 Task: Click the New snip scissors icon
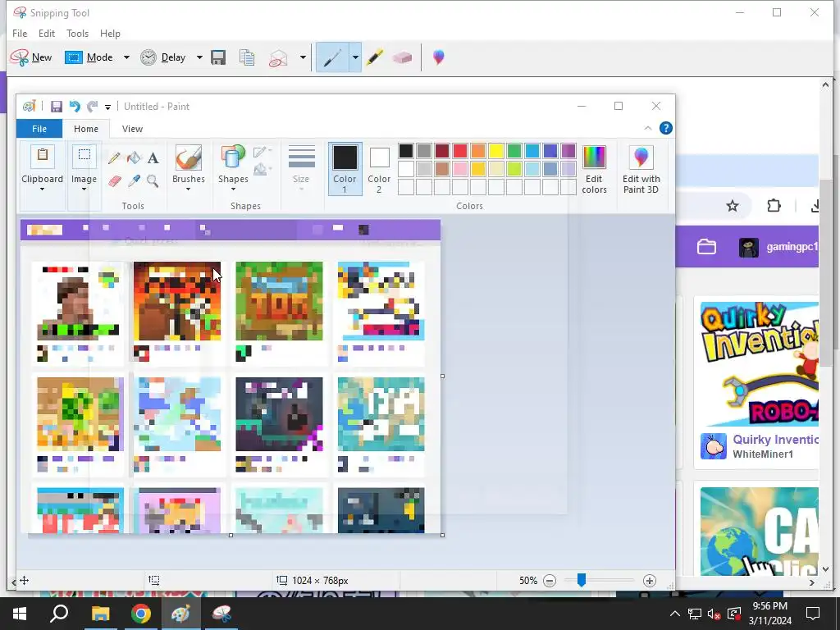click(x=20, y=57)
